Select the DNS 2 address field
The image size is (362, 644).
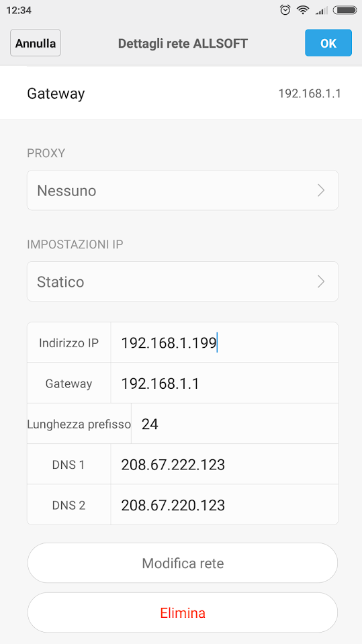point(224,504)
